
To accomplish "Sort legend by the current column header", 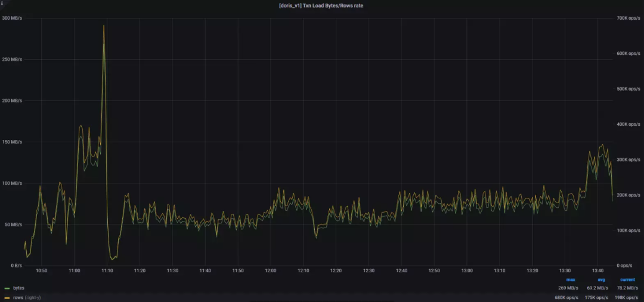I will point(627,280).
